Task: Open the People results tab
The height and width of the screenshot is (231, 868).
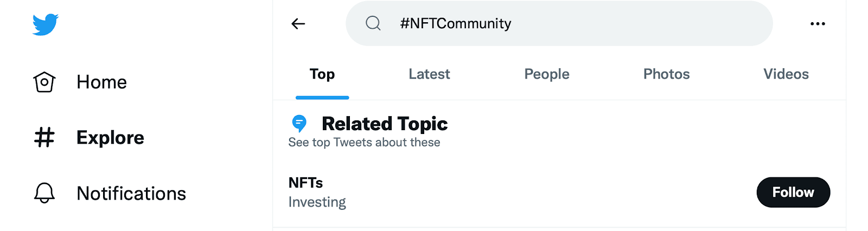Action: 546,74
